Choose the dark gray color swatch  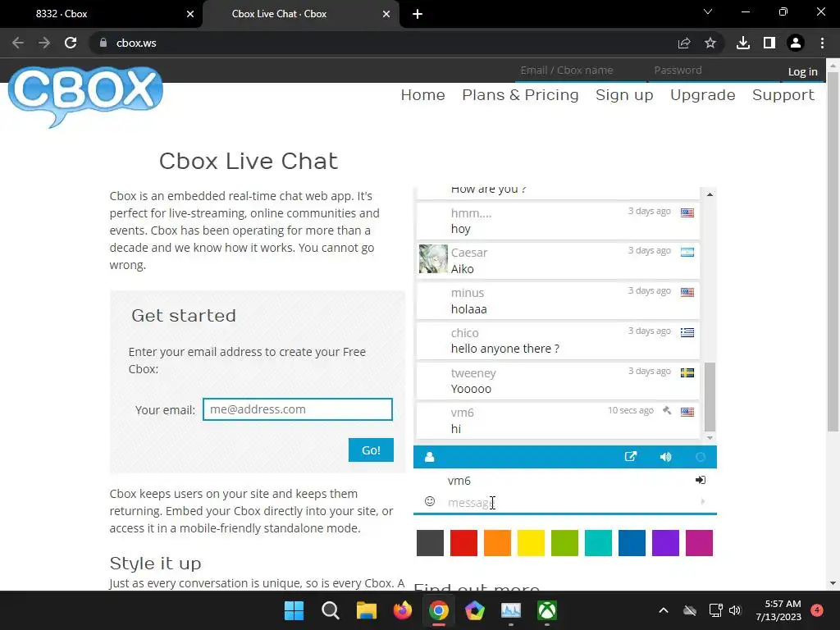[x=430, y=543]
